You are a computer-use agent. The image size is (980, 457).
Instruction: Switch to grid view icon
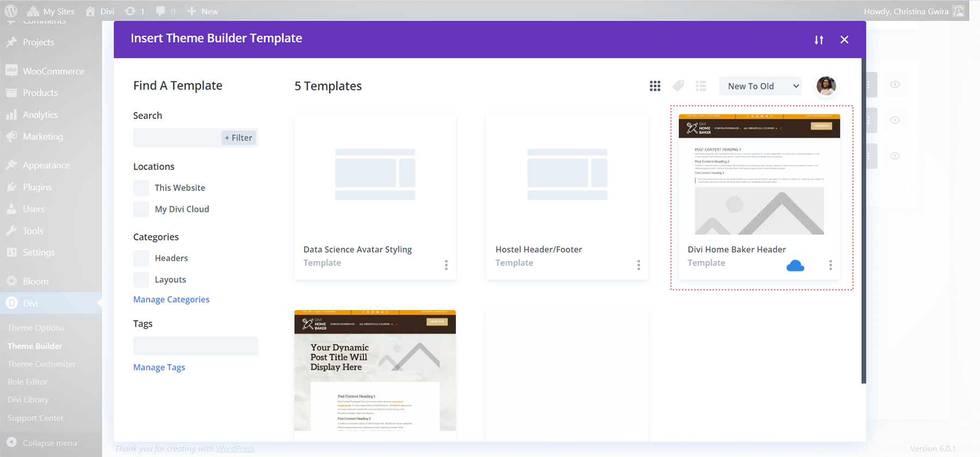tap(655, 86)
